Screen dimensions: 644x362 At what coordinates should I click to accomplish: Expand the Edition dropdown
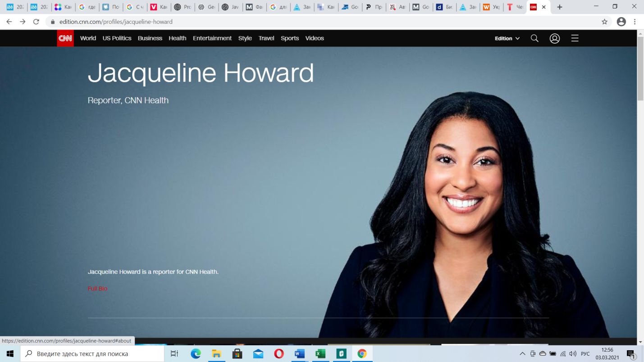click(507, 38)
